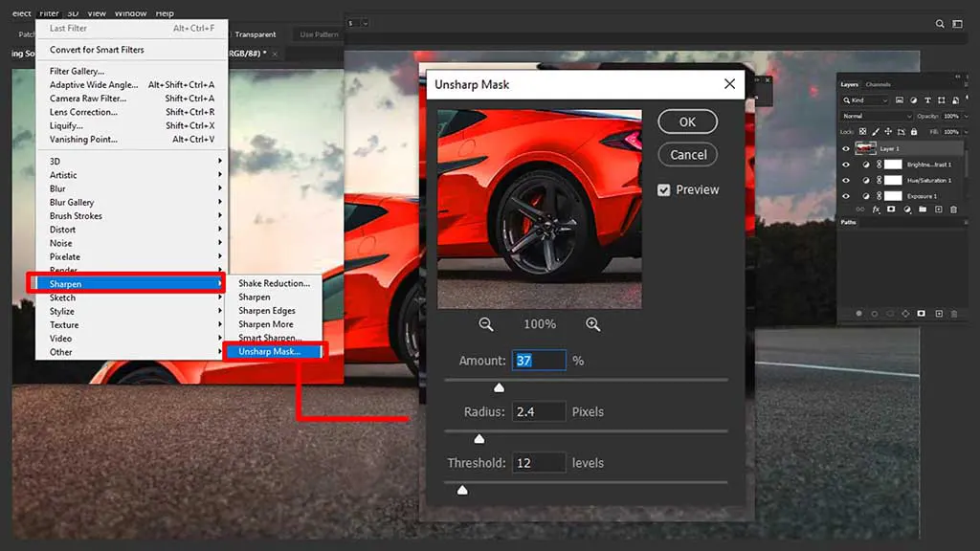Toggle Hue/Saturation 1 mask link
Image resolution: width=980 pixels, height=551 pixels.
pyautogui.click(x=879, y=181)
